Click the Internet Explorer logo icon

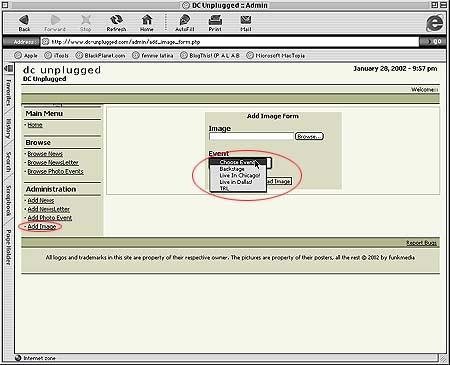click(435, 23)
